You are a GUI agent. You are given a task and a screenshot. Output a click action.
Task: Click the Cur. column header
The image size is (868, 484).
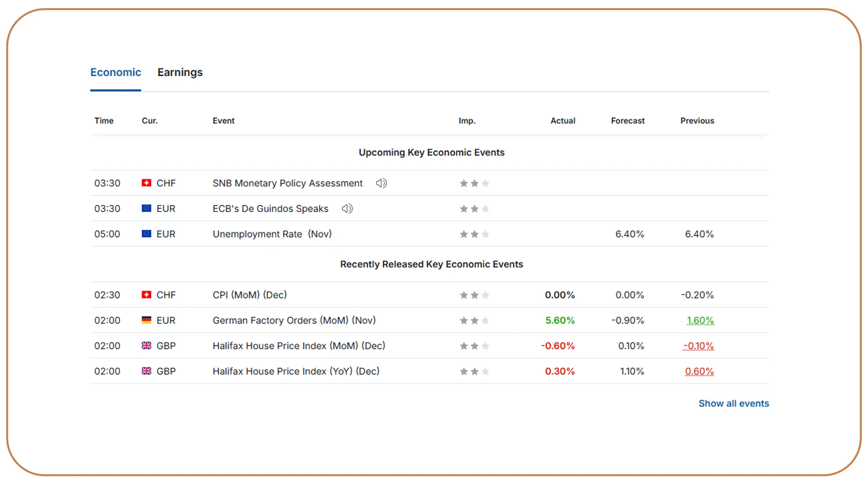[x=150, y=121]
